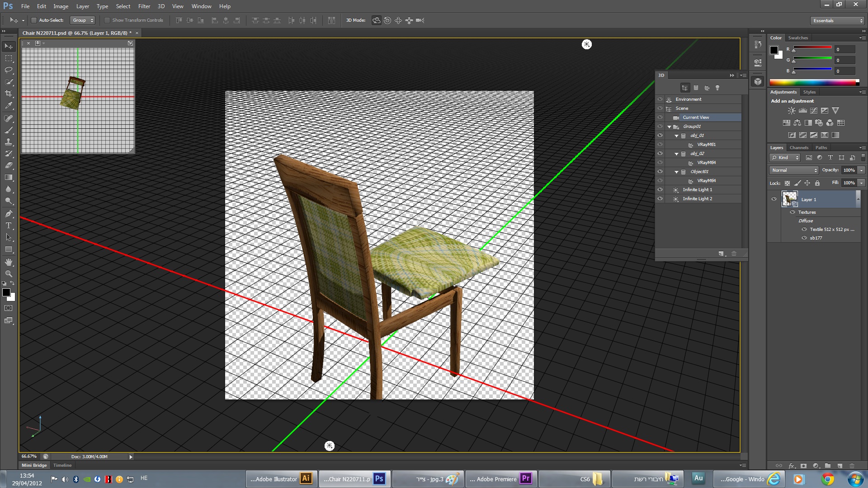
Task: Select the Hand tool
Action: 9,262
